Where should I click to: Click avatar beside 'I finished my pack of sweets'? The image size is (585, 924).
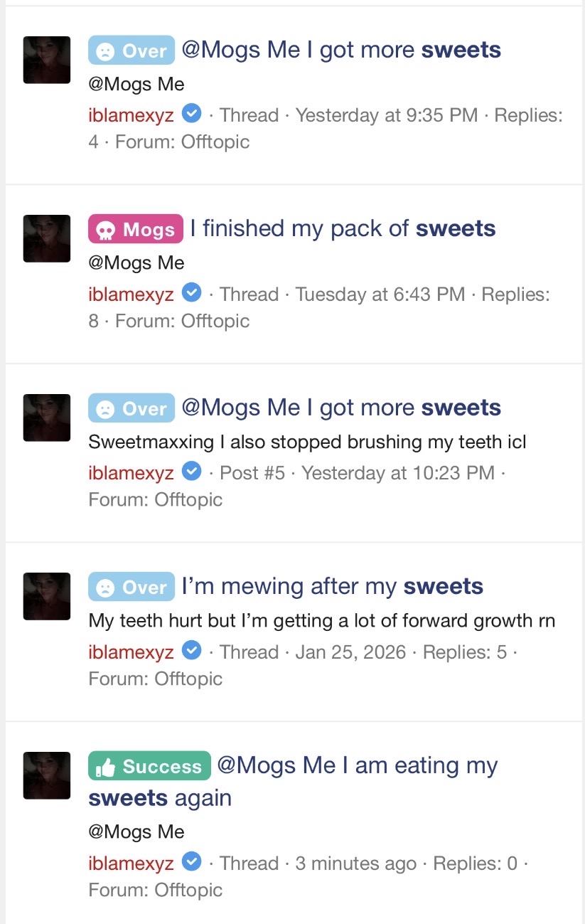47,238
